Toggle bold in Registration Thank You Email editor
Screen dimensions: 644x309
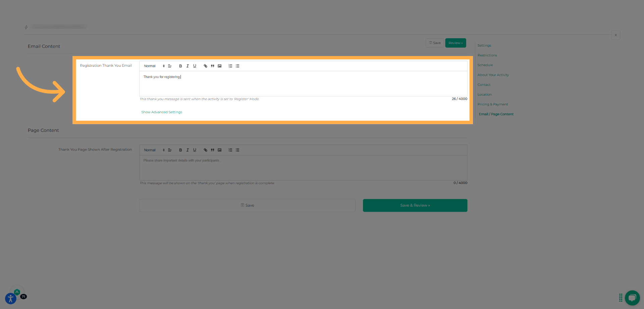pos(180,66)
